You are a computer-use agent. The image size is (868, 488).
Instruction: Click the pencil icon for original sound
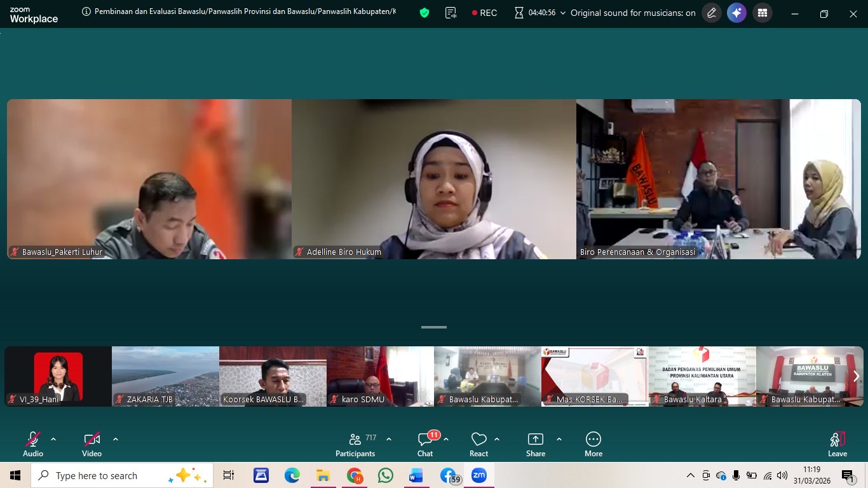tap(712, 13)
